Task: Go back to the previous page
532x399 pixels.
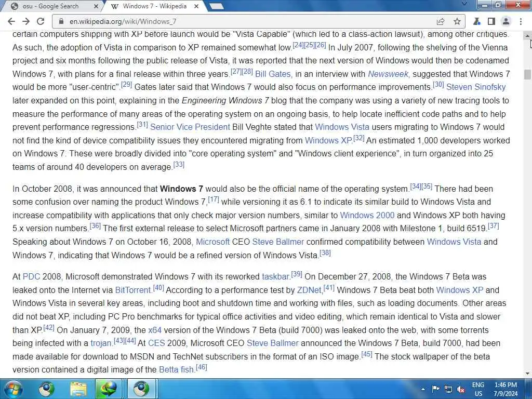Action: [11, 21]
